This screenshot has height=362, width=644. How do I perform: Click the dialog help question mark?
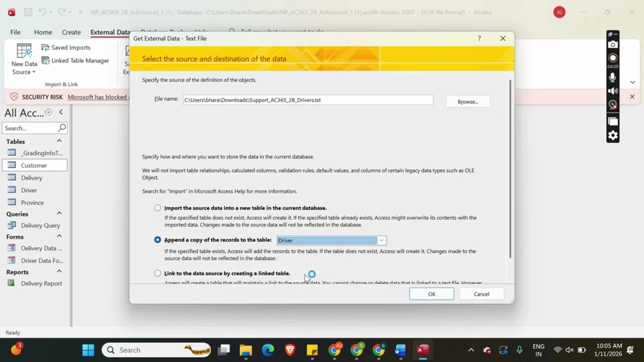coord(479,38)
